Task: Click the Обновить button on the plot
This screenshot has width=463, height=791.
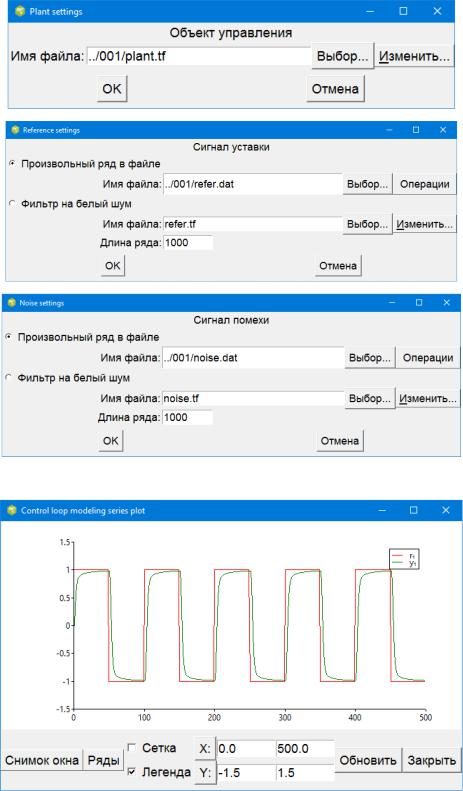Action: click(x=369, y=760)
